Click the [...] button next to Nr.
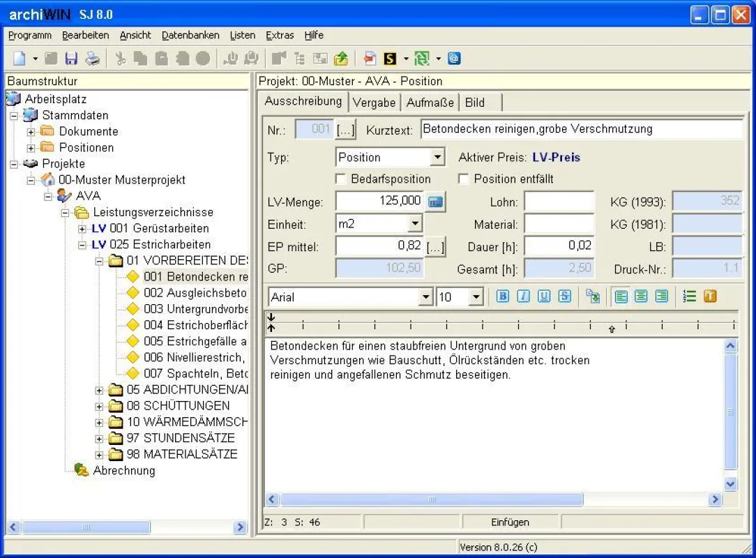The height and width of the screenshot is (558, 756). [345, 130]
